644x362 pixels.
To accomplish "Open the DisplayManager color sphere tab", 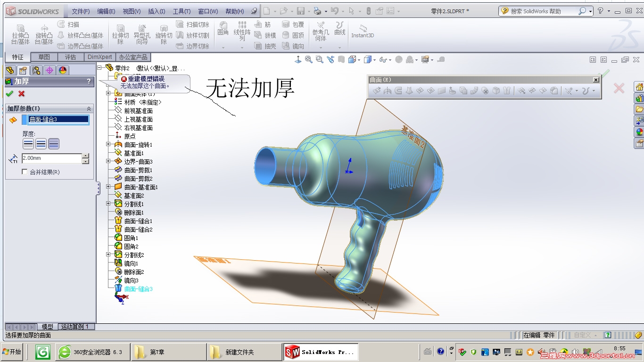I will pyautogui.click(x=62, y=70).
